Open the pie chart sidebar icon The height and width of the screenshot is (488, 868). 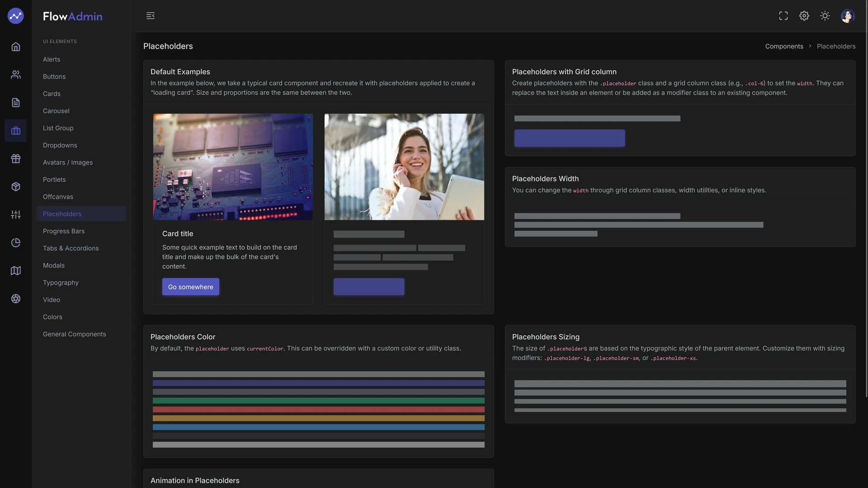click(16, 243)
